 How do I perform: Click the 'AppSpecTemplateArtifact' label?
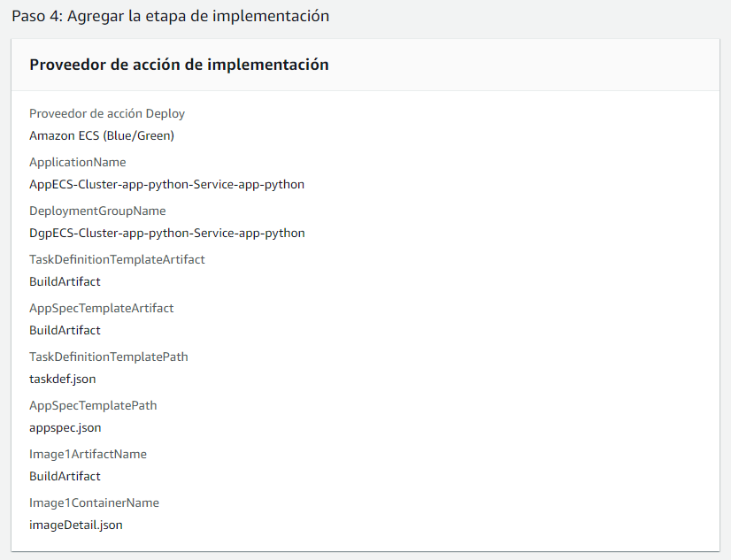(101, 309)
